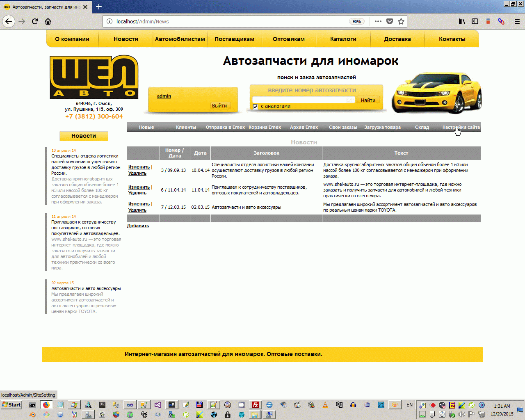The width and height of the screenshot is (525, 420).
Task: Open the Оптовикам menu
Action: click(289, 39)
